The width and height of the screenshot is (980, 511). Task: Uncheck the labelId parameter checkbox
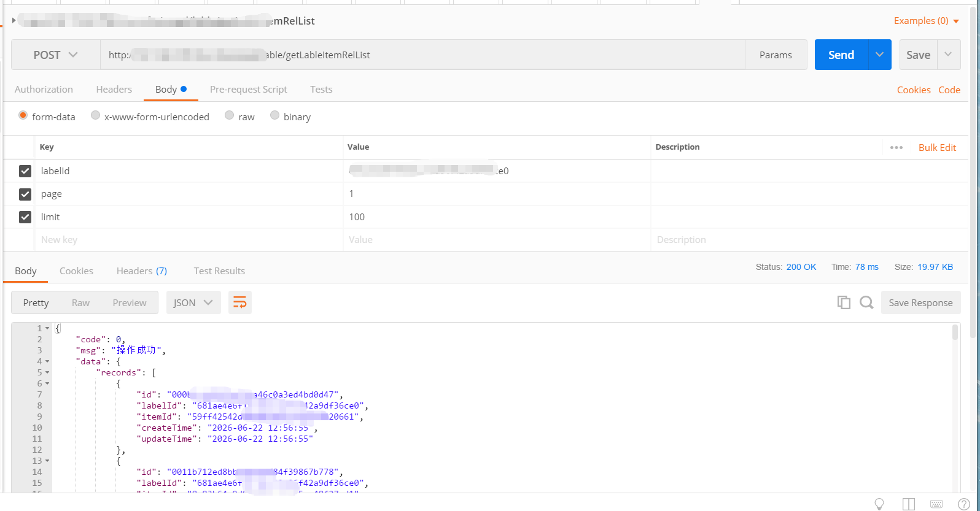[x=25, y=171]
